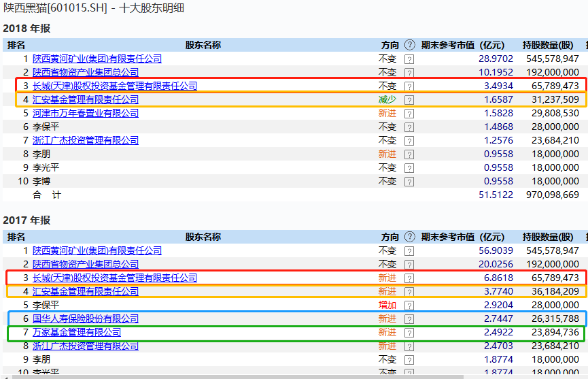Open help icon for 国华人寿保险 row

409,319
